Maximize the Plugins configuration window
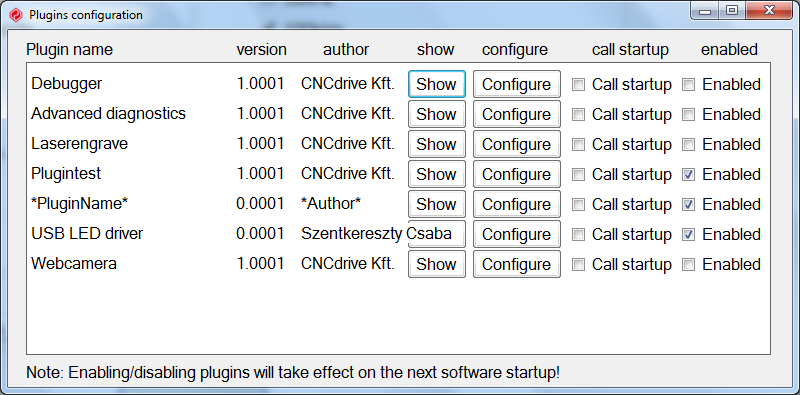This screenshot has width=800, height=395. pos(732,10)
